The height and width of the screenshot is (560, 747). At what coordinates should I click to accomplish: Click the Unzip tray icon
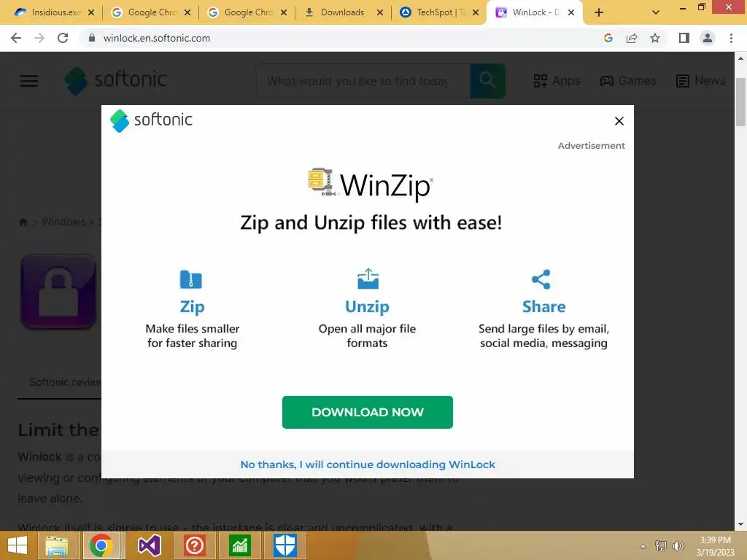368,279
